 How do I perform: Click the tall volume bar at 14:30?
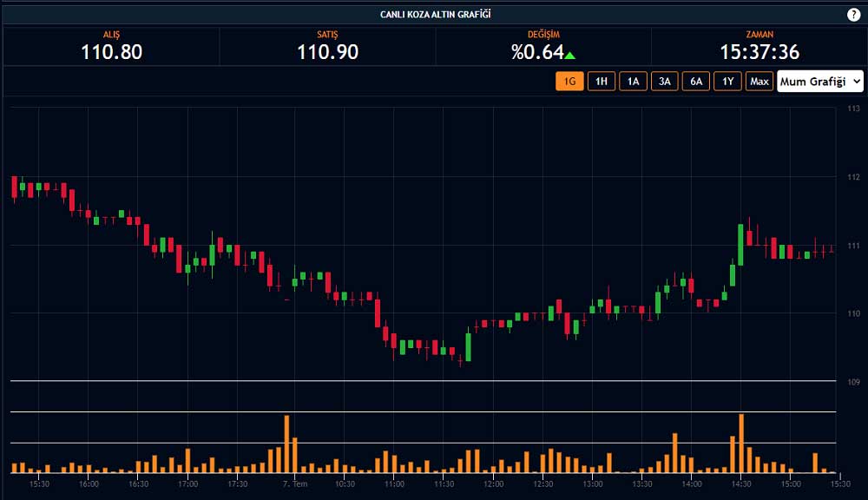741,444
